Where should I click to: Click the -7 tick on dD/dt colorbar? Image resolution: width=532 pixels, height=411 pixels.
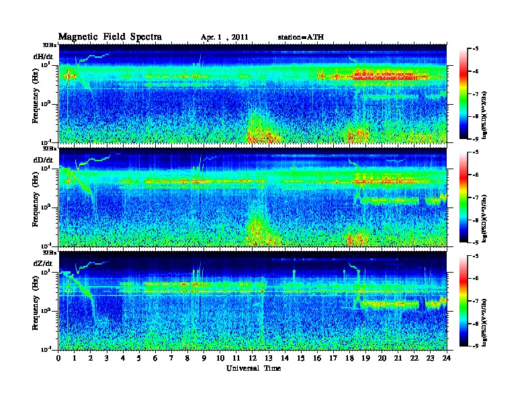point(476,197)
